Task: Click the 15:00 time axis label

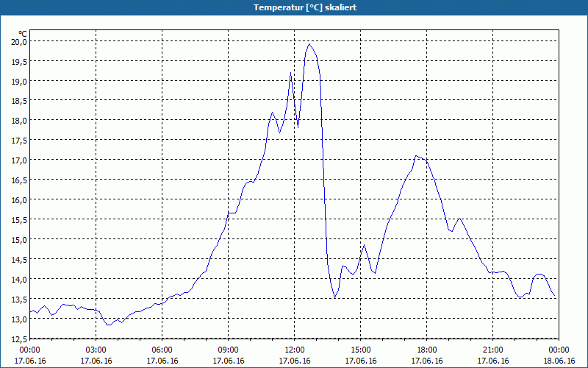Action: pos(361,350)
